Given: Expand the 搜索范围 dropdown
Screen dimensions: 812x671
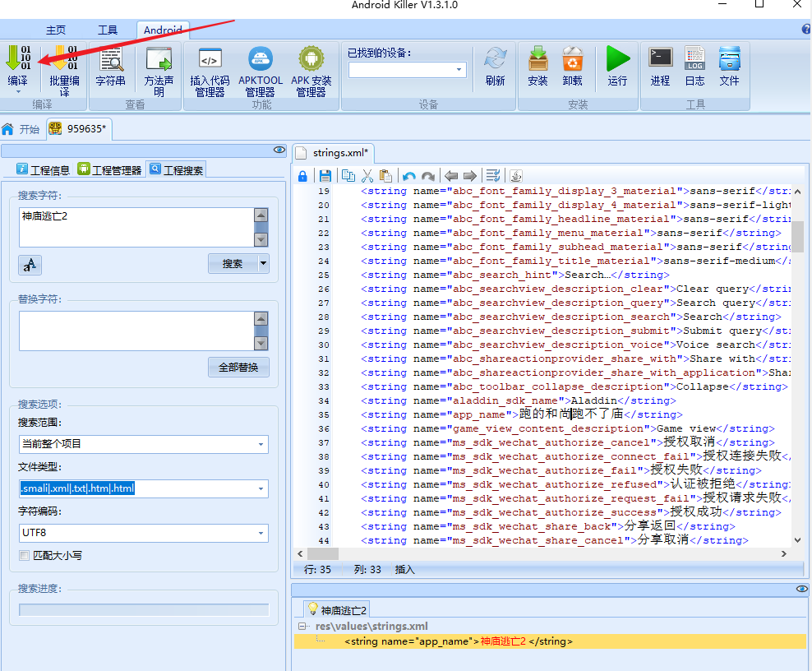Looking at the screenshot, I should (261, 445).
